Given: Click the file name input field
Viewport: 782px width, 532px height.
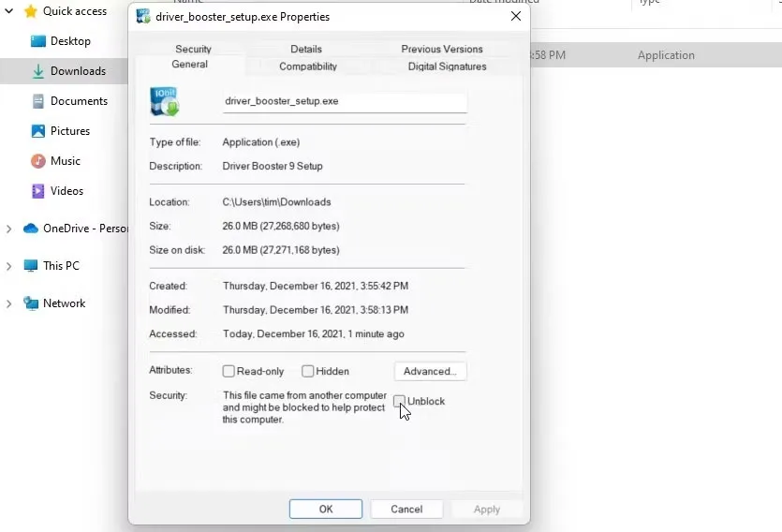Looking at the screenshot, I should point(345,101).
